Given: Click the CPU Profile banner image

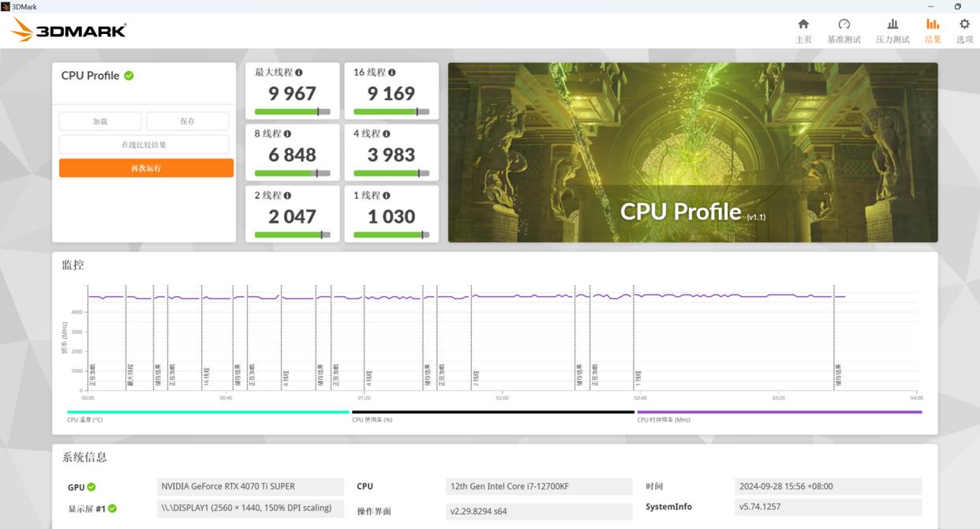Looking at the screenshot, I should tap(693, 152).
